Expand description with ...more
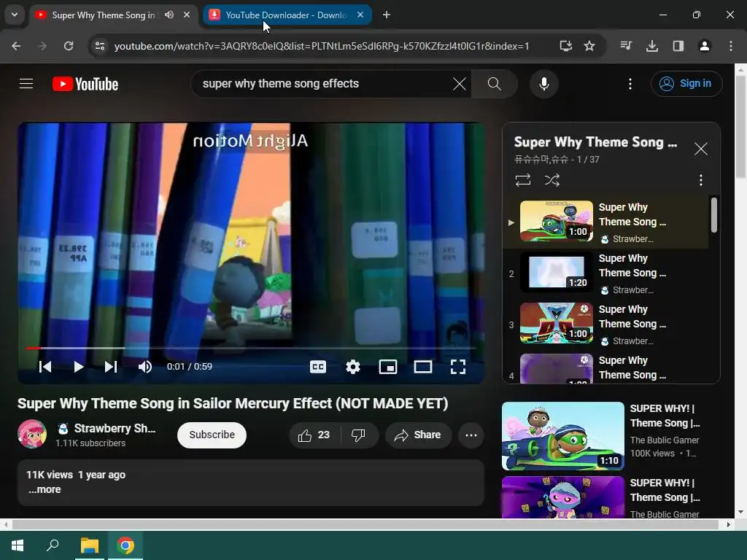The image size is (747, 560). 44,489
